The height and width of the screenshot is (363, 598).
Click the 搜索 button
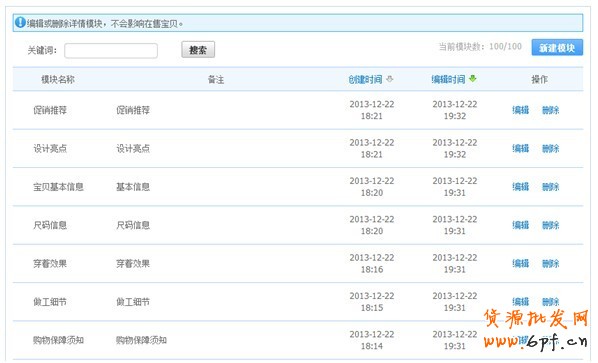coord(198,50)
